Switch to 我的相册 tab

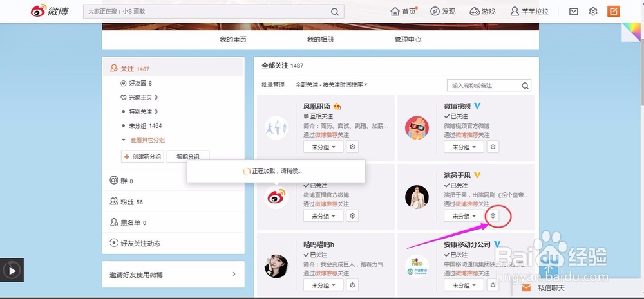320,40
